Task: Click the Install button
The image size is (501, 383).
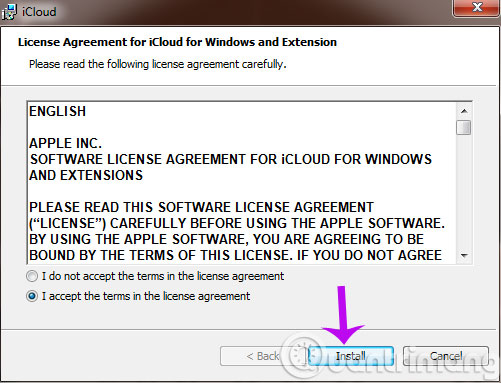Action: tap(351, 356)
